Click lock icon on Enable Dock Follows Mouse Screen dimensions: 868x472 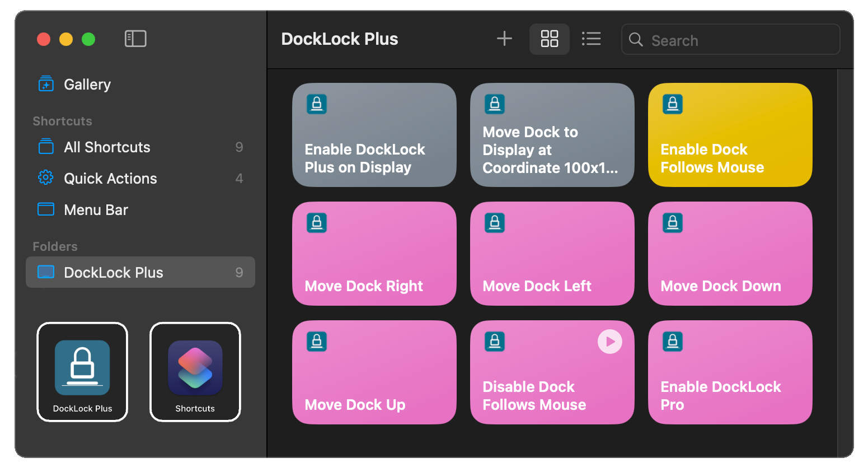pyautogui.click(x=673, y=104)
